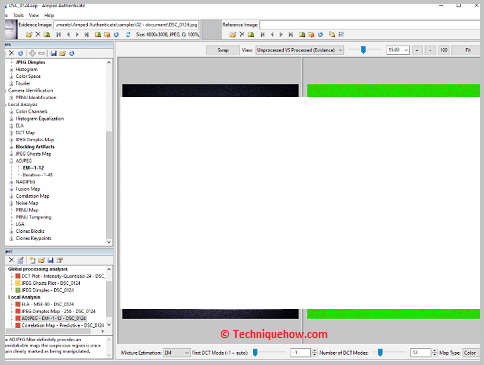
Task: Open the Map Type Color dropdown
Action: pos(471,353)
